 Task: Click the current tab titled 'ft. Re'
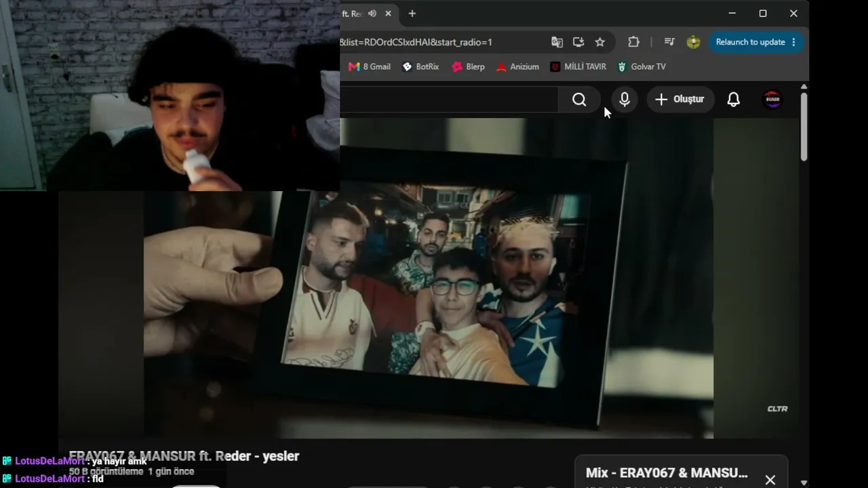tap(368, 14)
